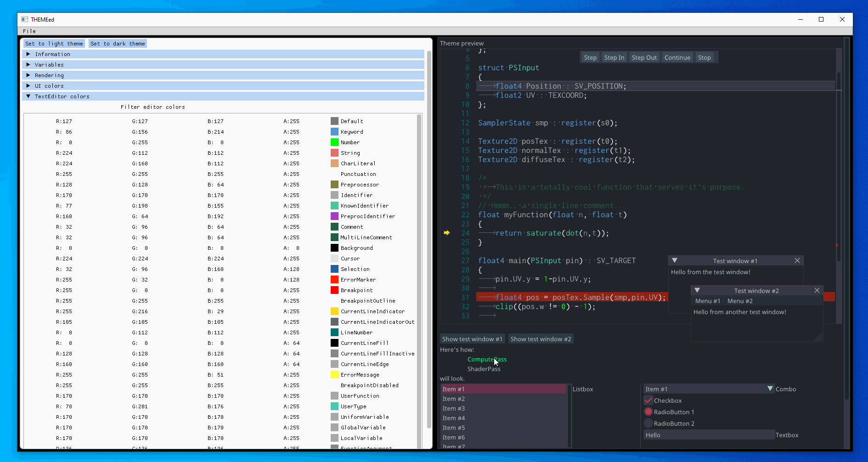The image size is (868, 462).
Task: Click the Step Out button
Action: pos(644,57)
